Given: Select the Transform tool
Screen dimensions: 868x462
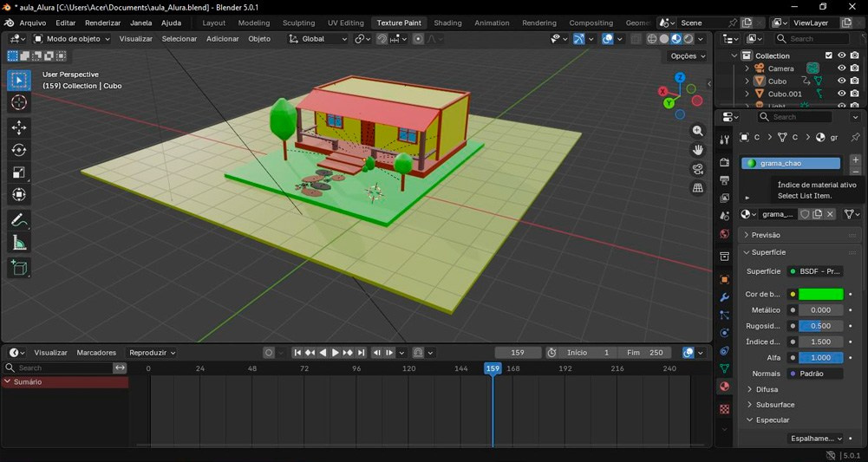Looking at the screenshot, I should coord(19,195).
